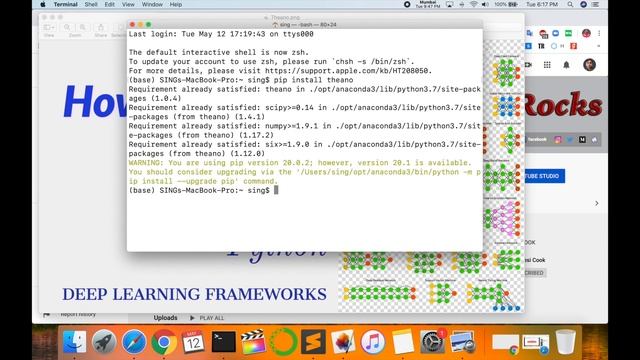Click the Chrome profile avatar in toolbar

point(586,33)
